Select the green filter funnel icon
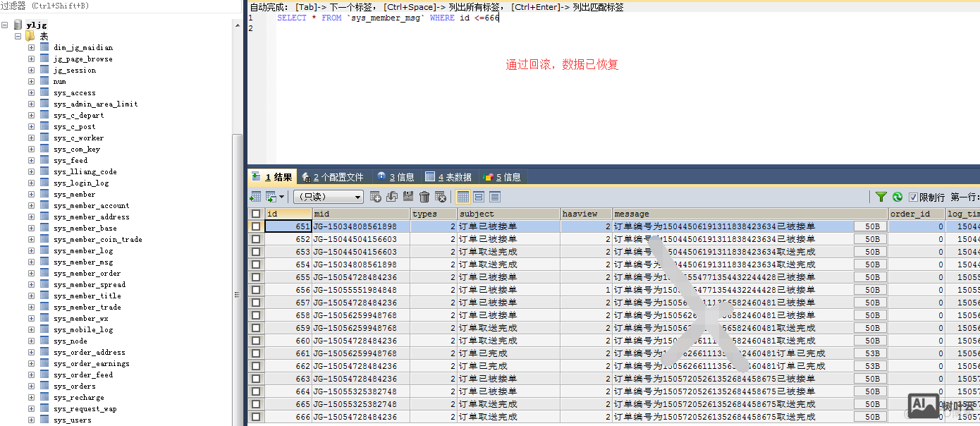980x426 pixels. [881, 197]
